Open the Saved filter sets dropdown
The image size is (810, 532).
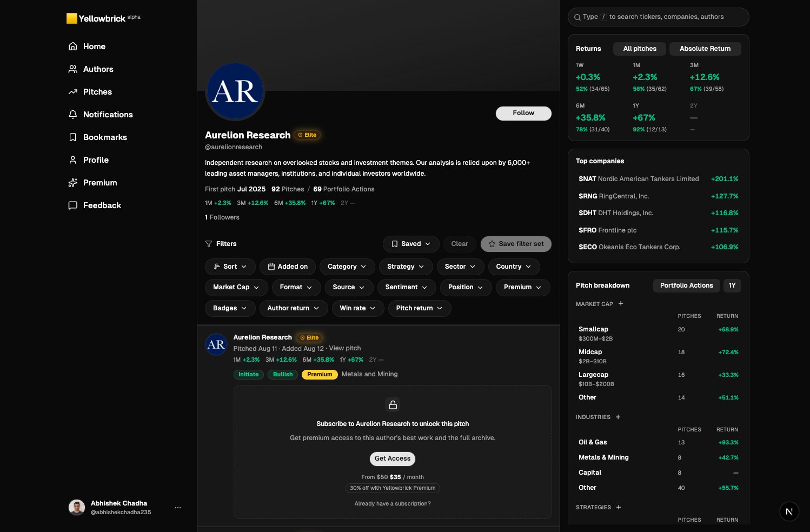(x=411, y=244)
